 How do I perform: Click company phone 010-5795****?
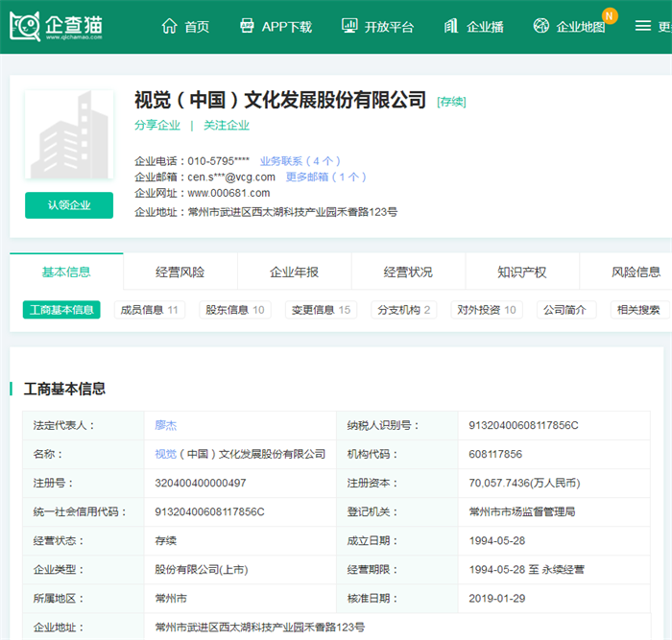[219, 161]
